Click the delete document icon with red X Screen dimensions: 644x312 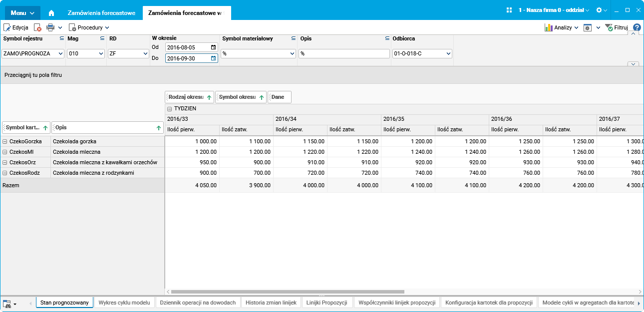(37, 28)
